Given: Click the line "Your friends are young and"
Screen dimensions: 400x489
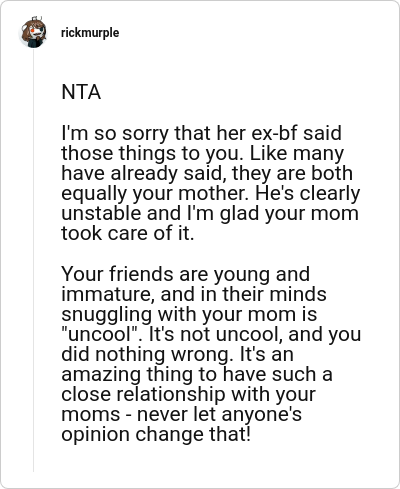Looking at the screenshot, I should [x=186, y=274].
